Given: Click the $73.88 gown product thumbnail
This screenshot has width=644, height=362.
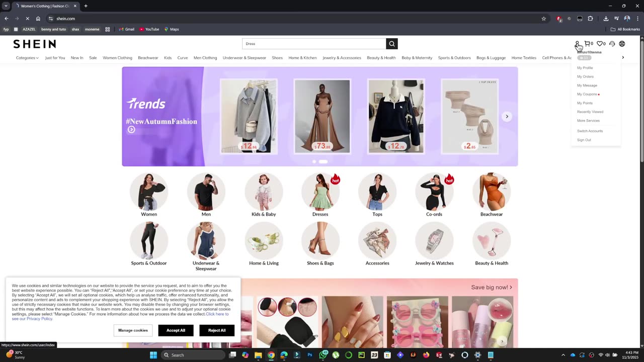Looking at the screenshot, I should (322, 116).
